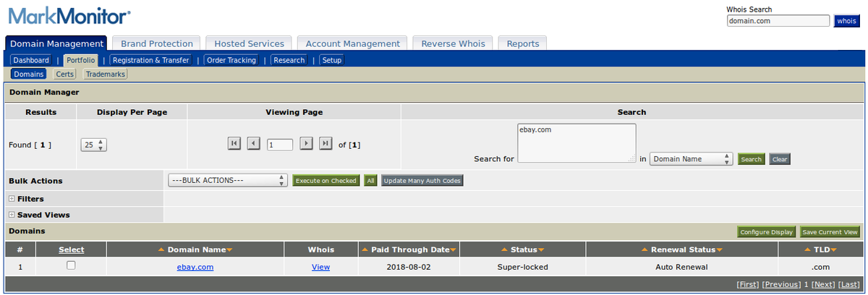The image size is (868, 295).
Task: Jump to the last page icon
Action: (325, 144)
